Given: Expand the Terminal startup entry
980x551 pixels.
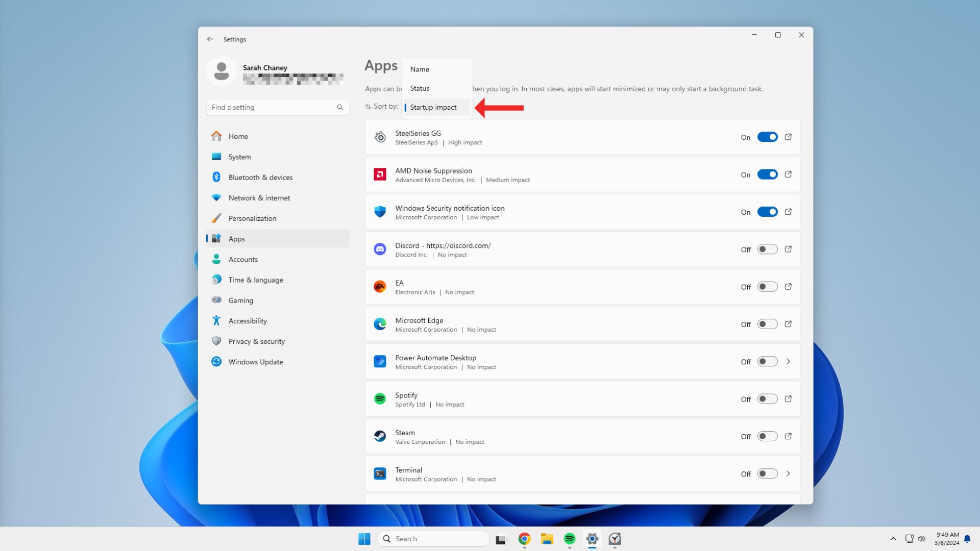Looking at the screenshot, I should (788, 473).
